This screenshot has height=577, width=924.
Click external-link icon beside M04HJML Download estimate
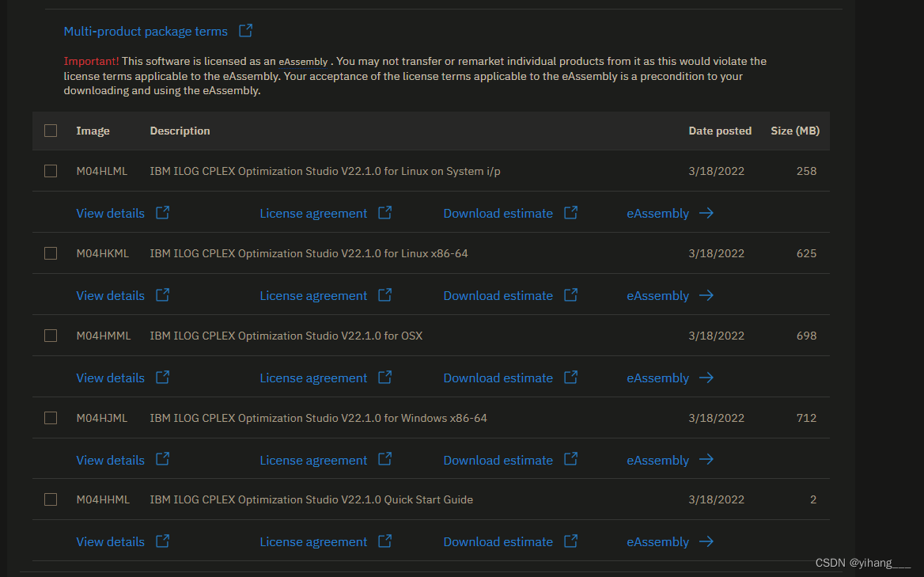(570, 458)
